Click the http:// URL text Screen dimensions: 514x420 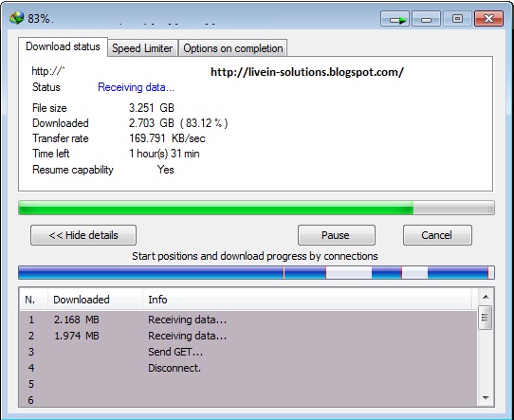click(47, 71)
